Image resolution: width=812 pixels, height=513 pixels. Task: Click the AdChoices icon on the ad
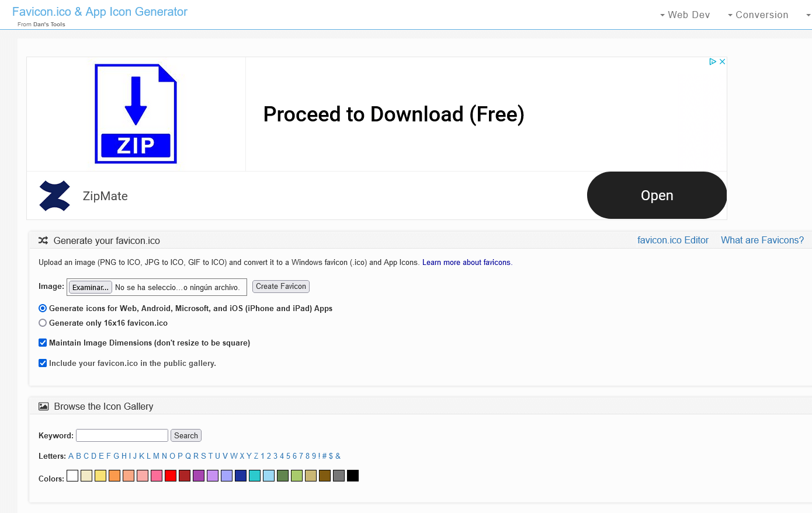pyautogui.click(x=712, y=61)
